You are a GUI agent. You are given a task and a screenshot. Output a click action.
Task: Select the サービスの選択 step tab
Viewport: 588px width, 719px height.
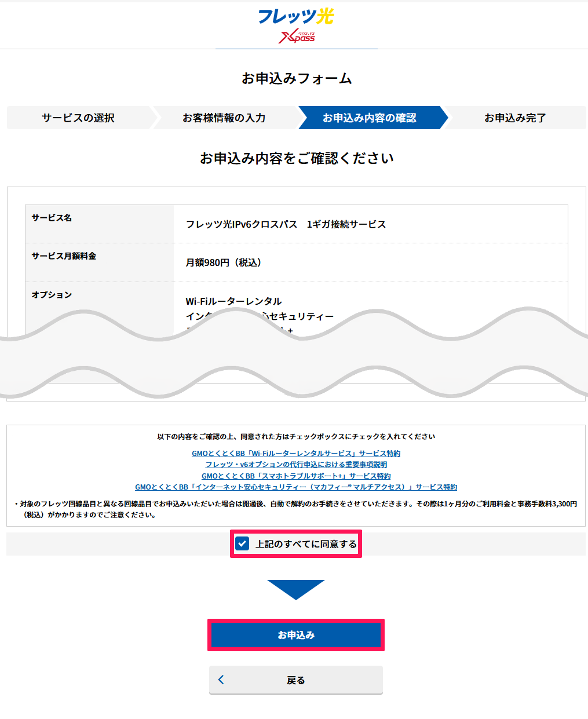[x=78, y=118]
